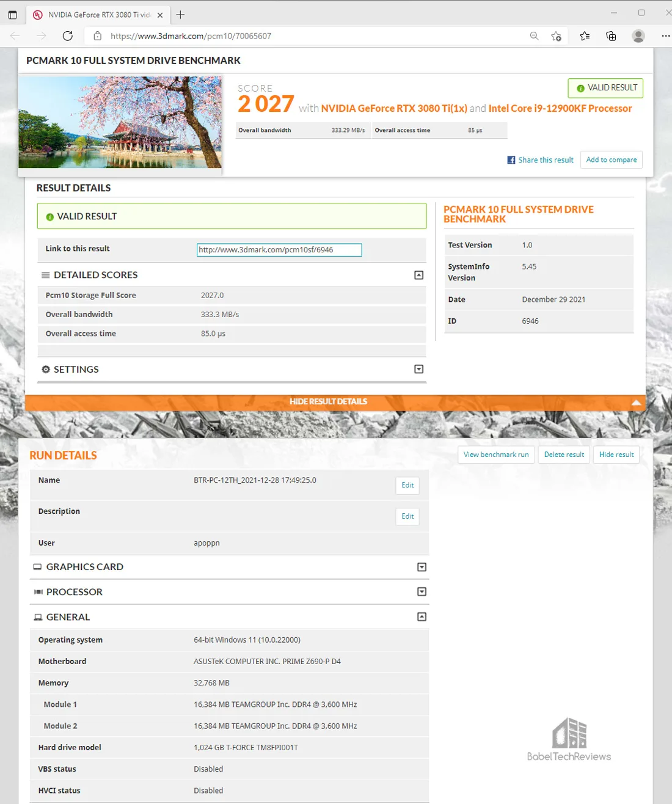Open the NVIDIA GeForce RTX 3080 Ti link
The height and width of the screenshot is (804, 672).
coord(394,108)
